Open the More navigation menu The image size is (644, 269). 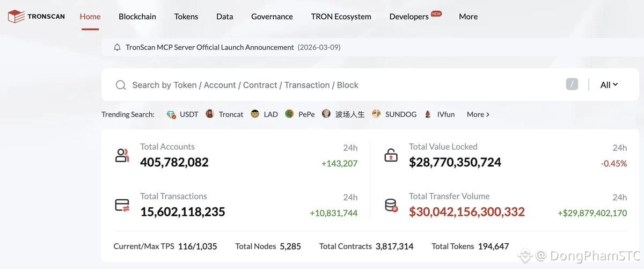tap(468, 17)
